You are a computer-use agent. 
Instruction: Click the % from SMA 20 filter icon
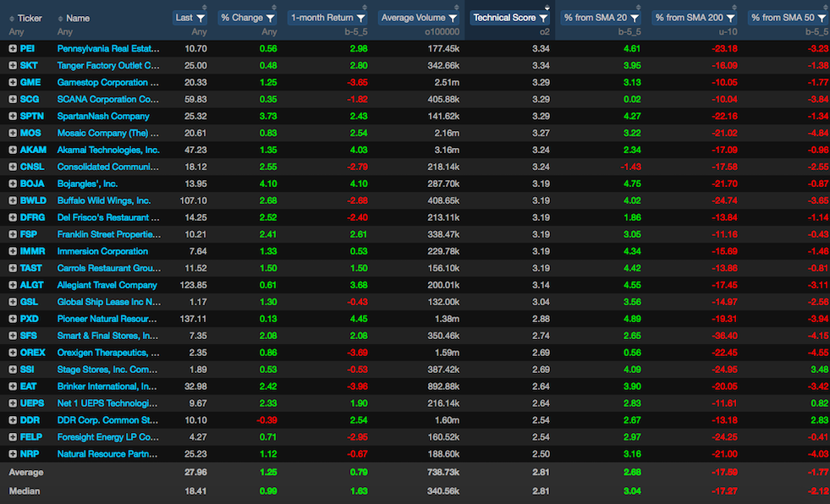click(635, 18)
